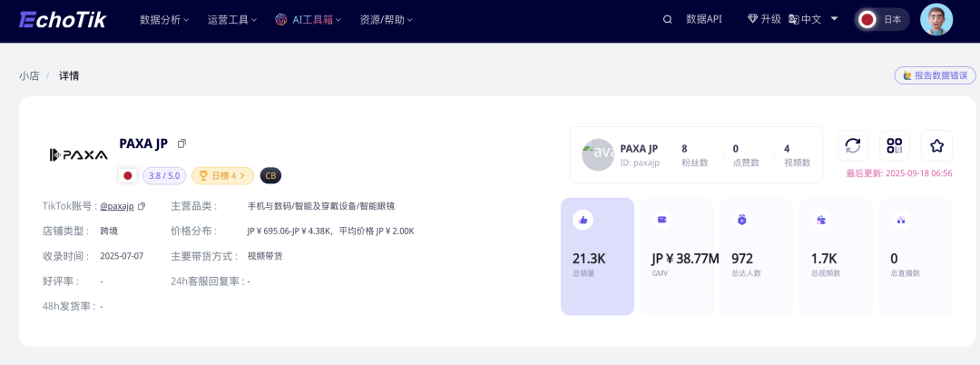The image size is (980, 365).
Task: Open the @paxajp TikTok account link
Action: pyautogui.click(x=117, y=206)
